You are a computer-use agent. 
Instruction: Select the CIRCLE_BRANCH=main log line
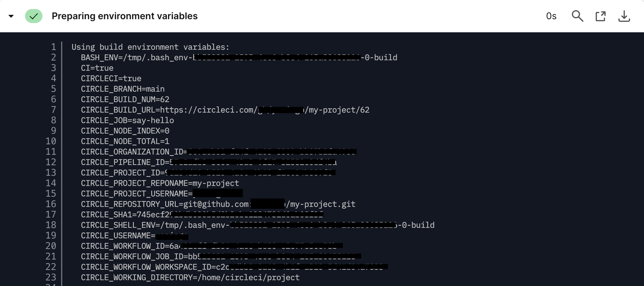click(x=122, y=89)
